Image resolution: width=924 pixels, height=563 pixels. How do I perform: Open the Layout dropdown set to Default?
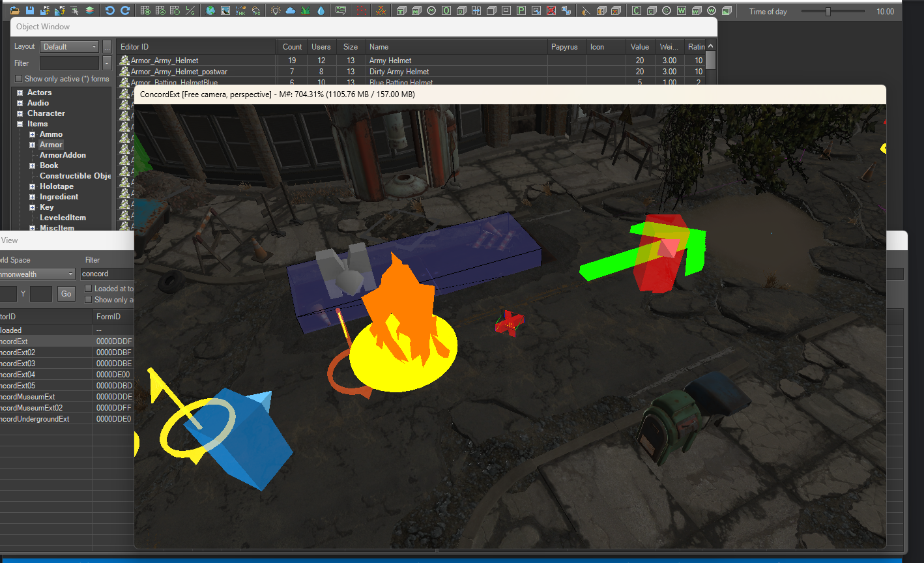tap(69, 46)
